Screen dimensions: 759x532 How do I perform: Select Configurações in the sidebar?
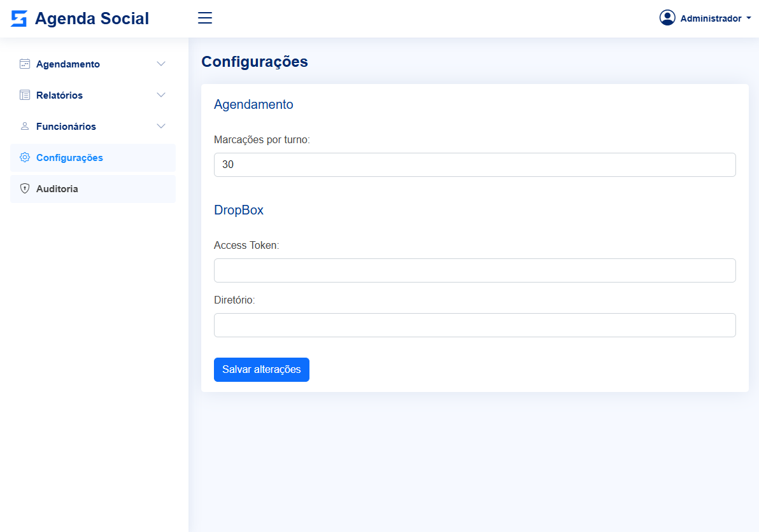pyautogui.click(x=69, y=158)
